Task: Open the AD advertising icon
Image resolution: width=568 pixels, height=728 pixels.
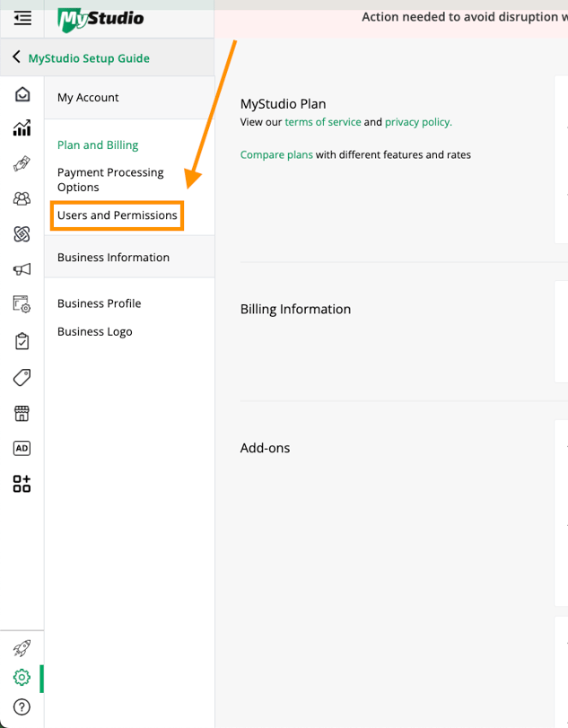Action: 22,448
